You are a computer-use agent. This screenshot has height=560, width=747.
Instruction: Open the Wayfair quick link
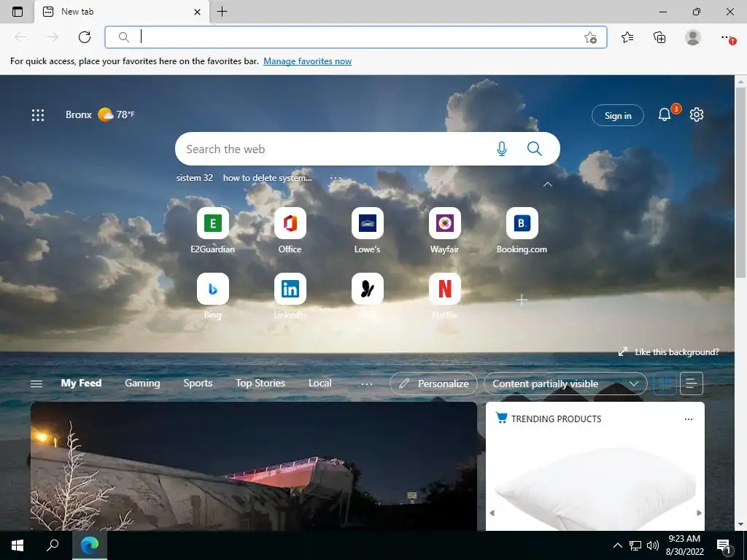(444, 230)
